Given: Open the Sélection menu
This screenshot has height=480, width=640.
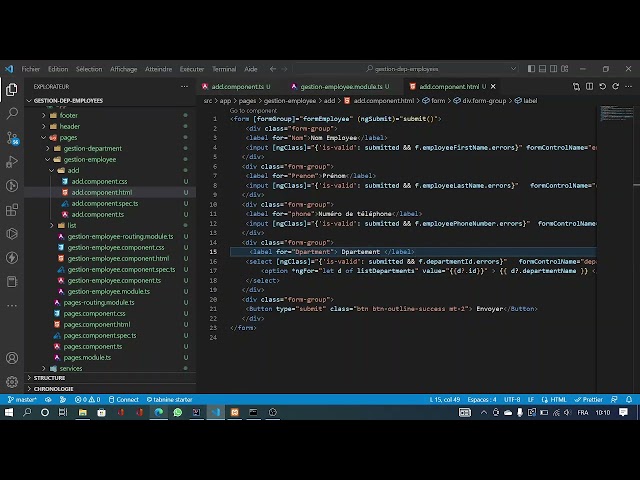Looking at the screenshot, I should click(89, 69).
